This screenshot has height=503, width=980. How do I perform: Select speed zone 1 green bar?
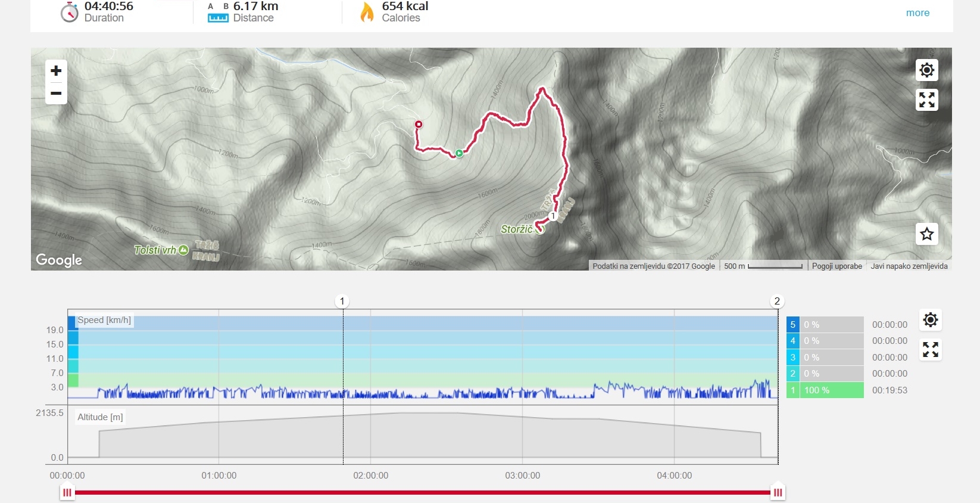point(825,390)
